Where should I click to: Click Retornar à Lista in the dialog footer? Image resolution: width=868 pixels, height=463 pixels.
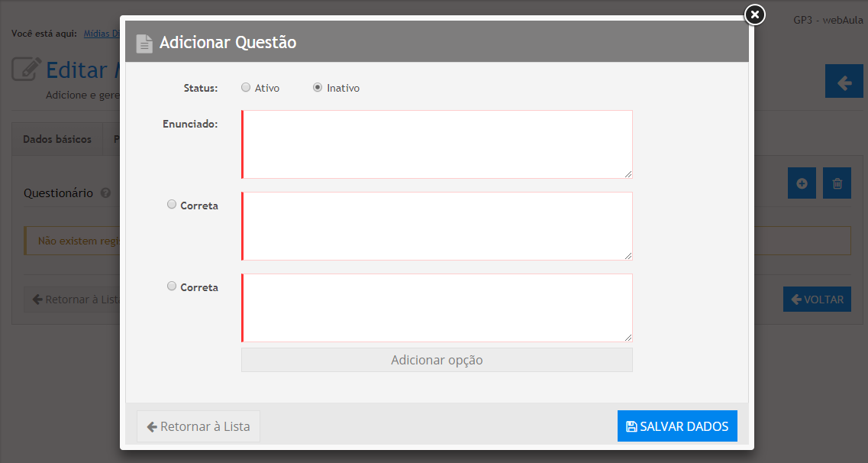coord(198,426)
